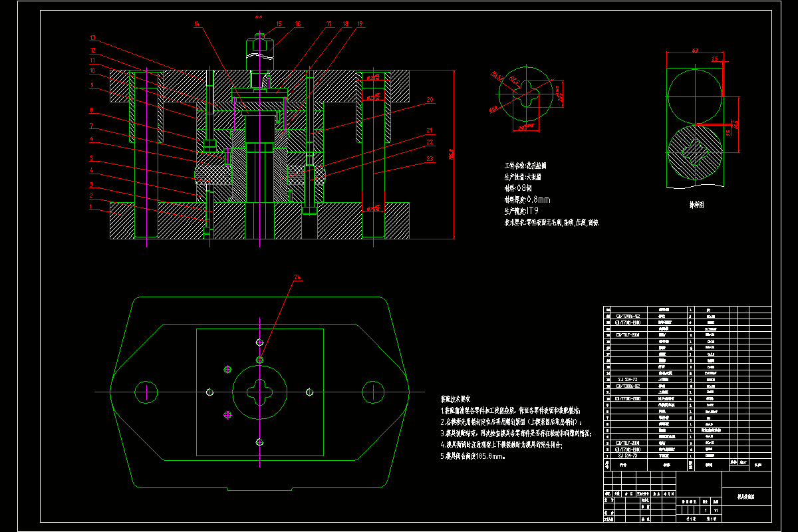Select the '排样图' caption under the layout view
The width and height of the screenshot is (798, 532).
[x=696, y=205]
